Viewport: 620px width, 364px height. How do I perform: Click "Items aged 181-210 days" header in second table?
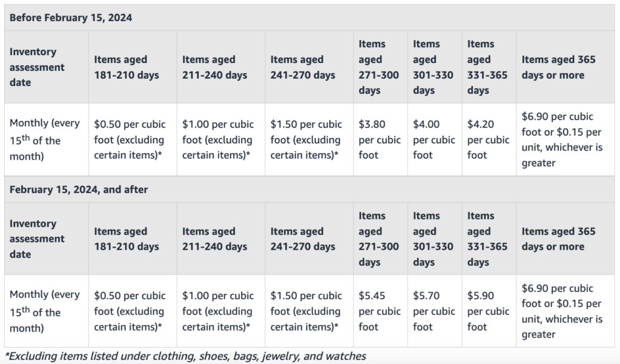pos(126,239)
